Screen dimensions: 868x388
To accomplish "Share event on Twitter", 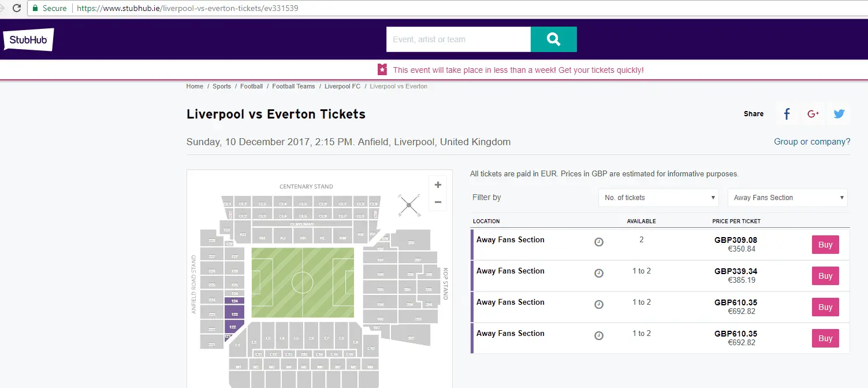I will 839,114.
